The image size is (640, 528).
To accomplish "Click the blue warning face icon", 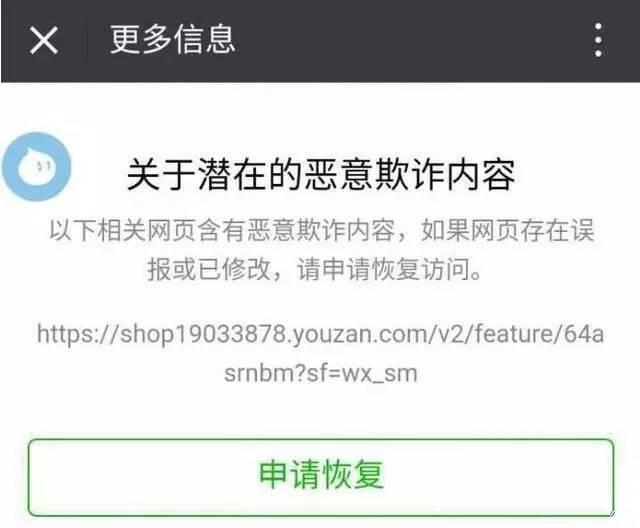I will [x=36, y=166].
